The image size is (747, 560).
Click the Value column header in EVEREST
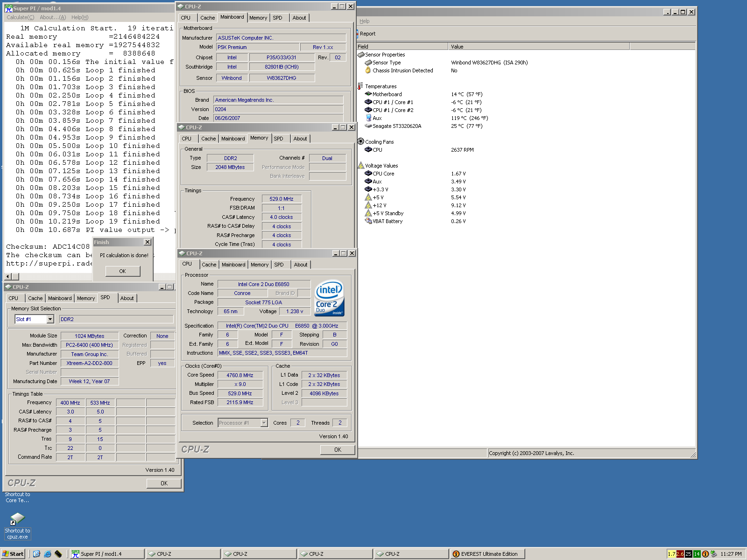tap(539, 46)
